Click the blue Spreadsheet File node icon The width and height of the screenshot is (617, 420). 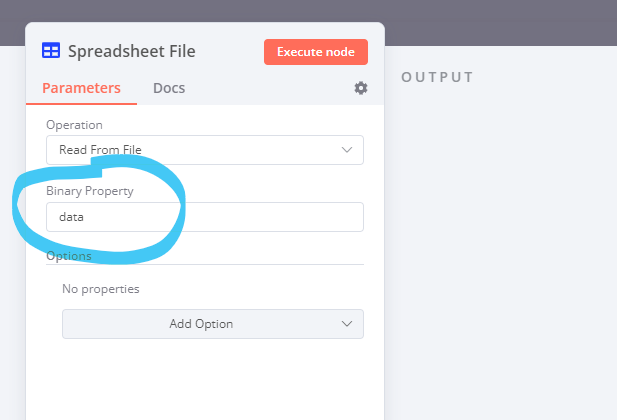[x=51, y=51]
